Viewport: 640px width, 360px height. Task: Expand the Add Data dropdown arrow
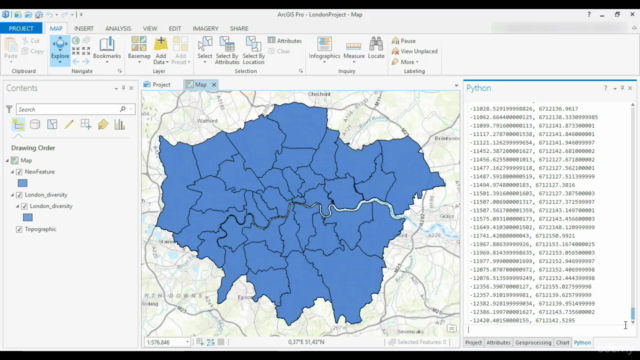pos(167,62)
